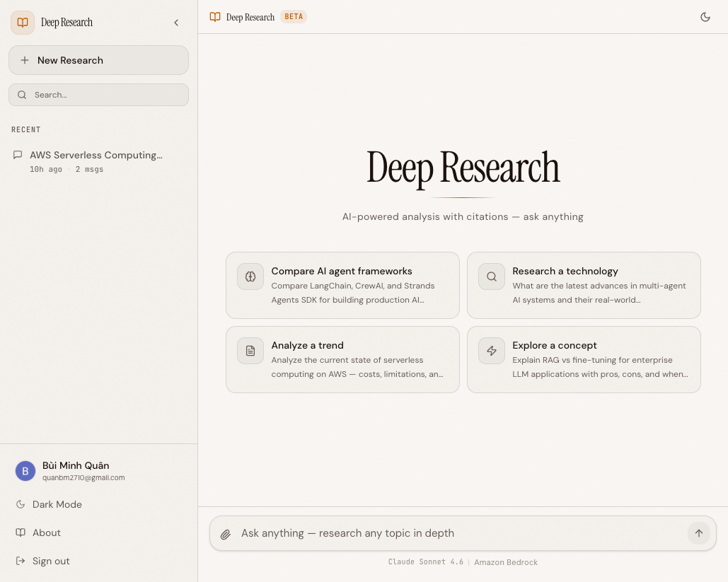This screenshot has width=728, height=582.
Task: Open the AWS Serverless Computing conversation
Action: click(98, 161)
